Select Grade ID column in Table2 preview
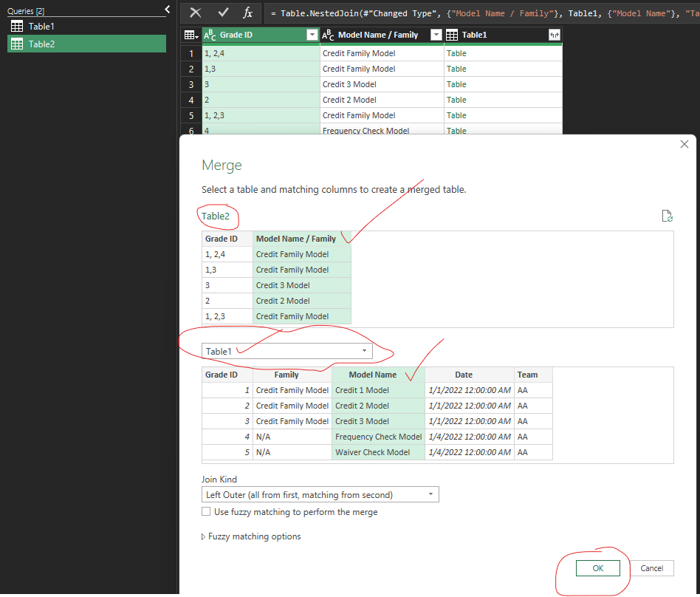 (x=227, y=239)
